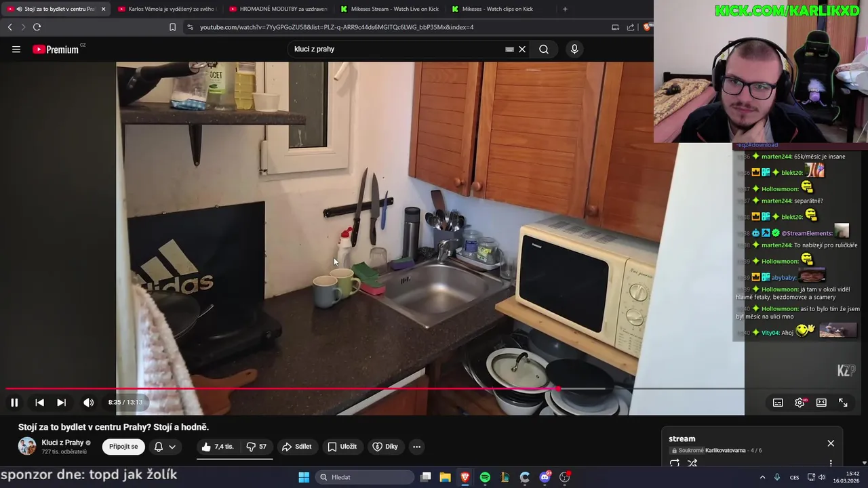Go back in the browser
This screenshot has height=488, width=868.
pyautogui.click(x=10, y=27)
